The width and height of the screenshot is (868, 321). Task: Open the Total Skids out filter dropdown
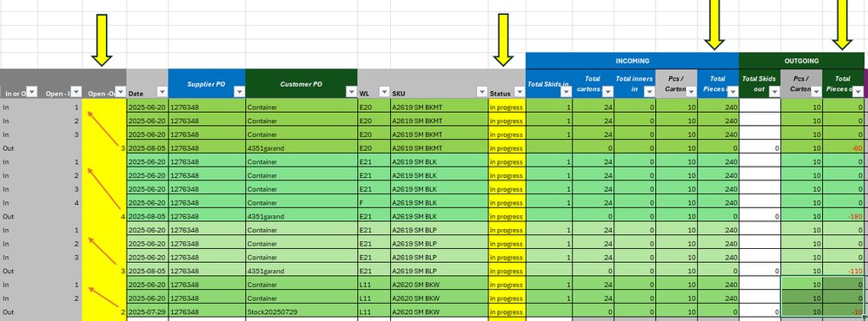774,92
